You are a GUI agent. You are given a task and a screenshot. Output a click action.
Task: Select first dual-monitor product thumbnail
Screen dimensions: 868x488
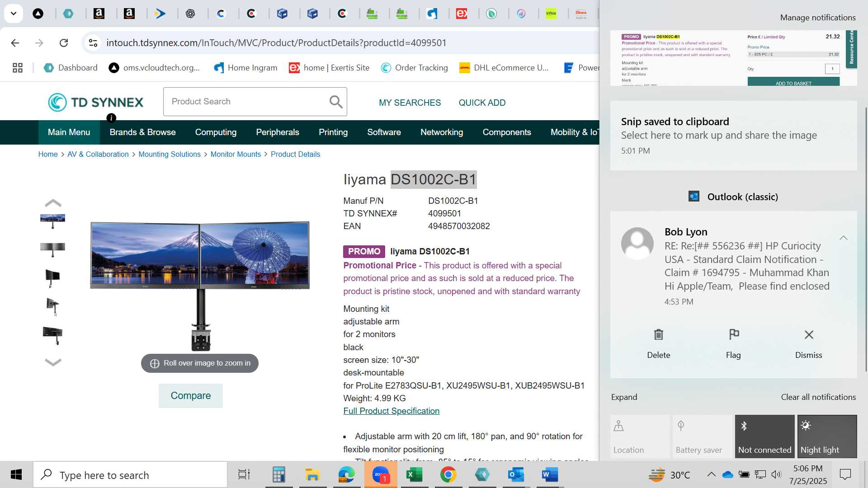(53, 221)
